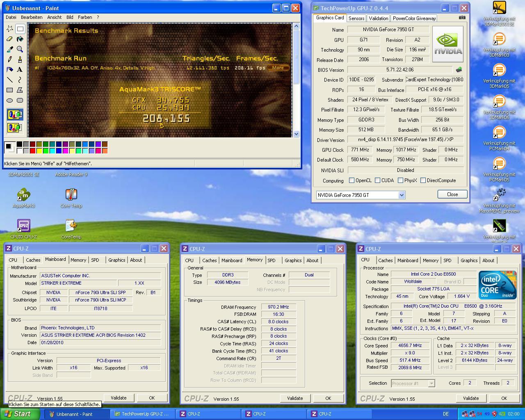
Task: Open the AquaMark3 desktop shortcut
Action: [x=23, y=198]
